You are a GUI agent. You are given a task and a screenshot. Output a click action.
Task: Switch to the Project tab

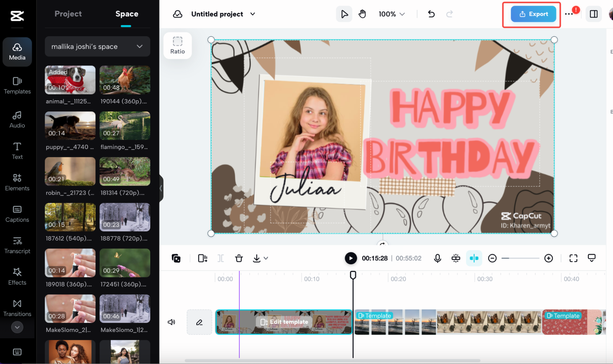point(68,14)
